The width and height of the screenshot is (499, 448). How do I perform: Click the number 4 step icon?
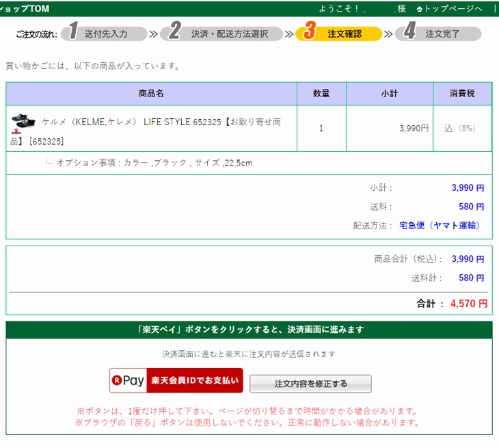coord(409,31)
